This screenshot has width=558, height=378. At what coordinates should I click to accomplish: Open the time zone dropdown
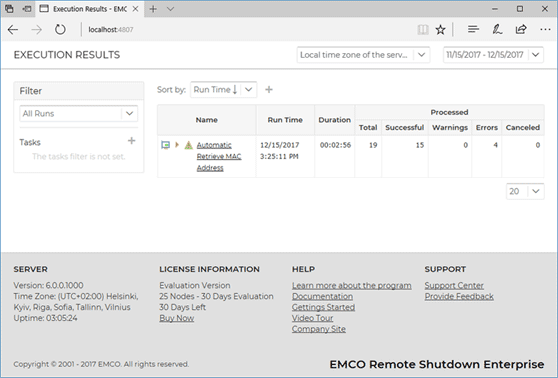pos(363,55)
